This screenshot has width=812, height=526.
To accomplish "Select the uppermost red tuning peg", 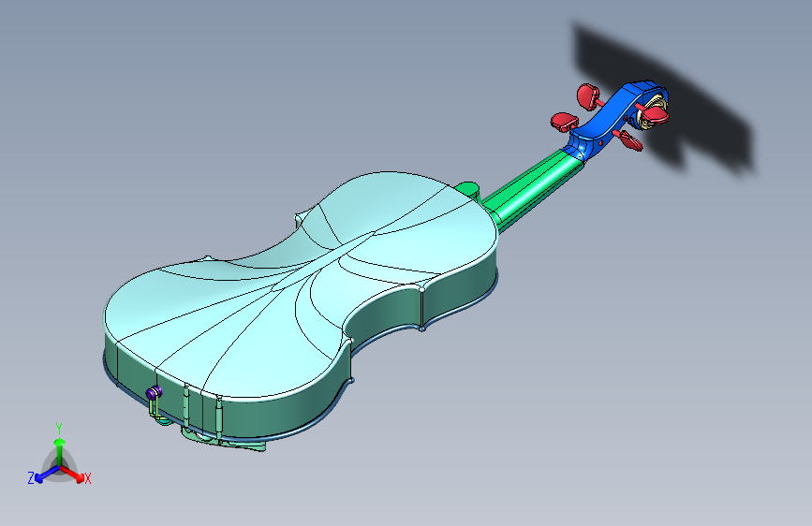I will [588, 96].
